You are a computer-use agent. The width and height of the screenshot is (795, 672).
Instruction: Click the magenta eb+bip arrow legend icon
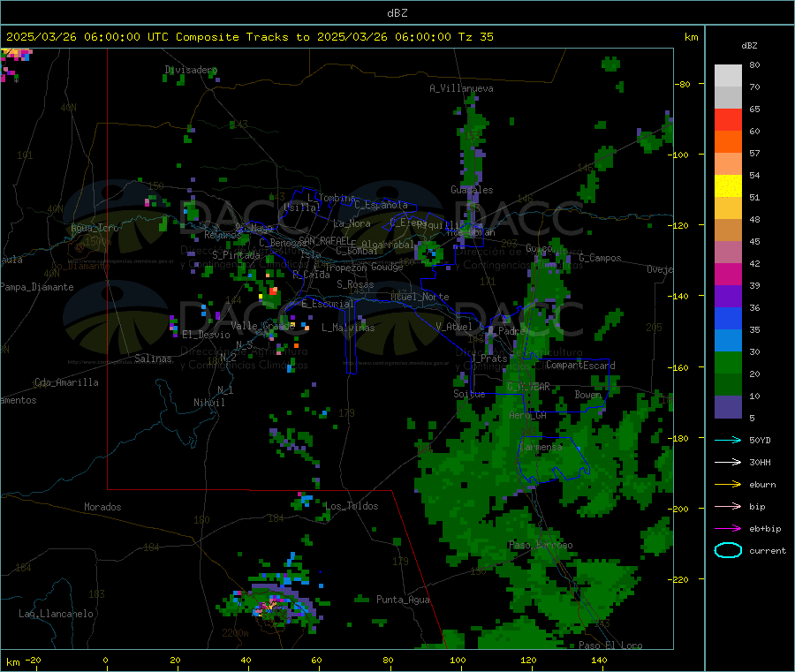tap(728, 529)
